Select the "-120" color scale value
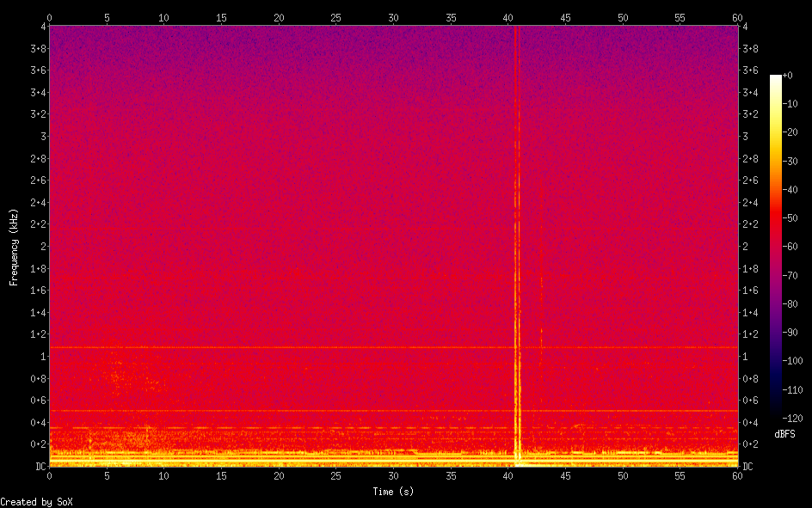The width and height of the screenshot is (812, 508). click(x=793, y=419)
